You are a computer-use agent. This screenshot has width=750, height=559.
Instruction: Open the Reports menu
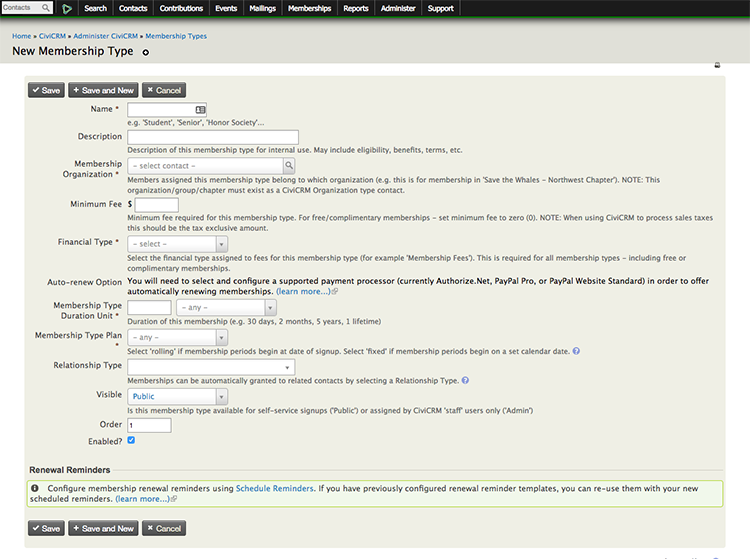point(356,8)
